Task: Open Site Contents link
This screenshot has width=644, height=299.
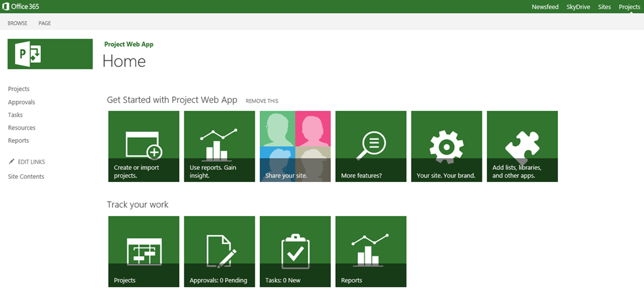Action: pyautogui.click(x=26, y=176)
